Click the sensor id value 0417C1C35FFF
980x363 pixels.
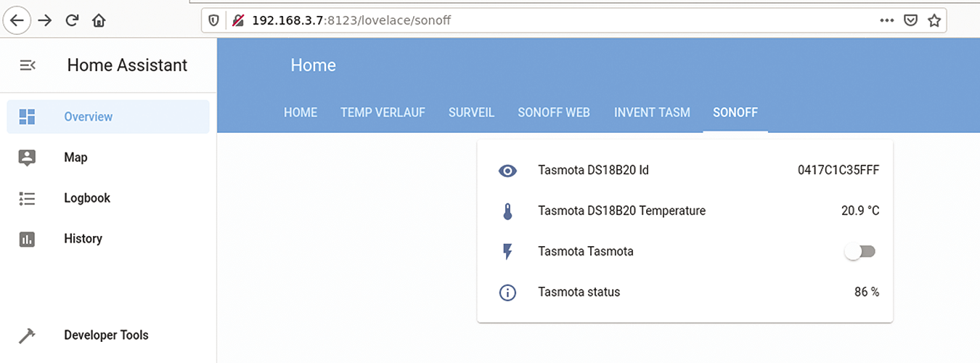pos(838,171)
